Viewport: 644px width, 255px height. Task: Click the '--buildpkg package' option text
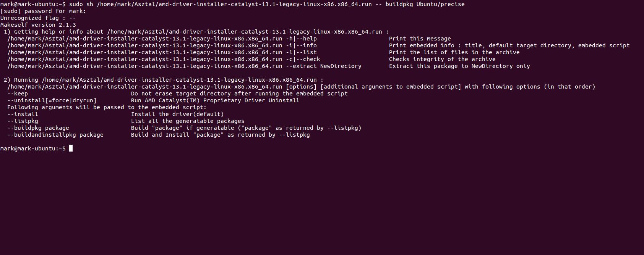(38, 128)
